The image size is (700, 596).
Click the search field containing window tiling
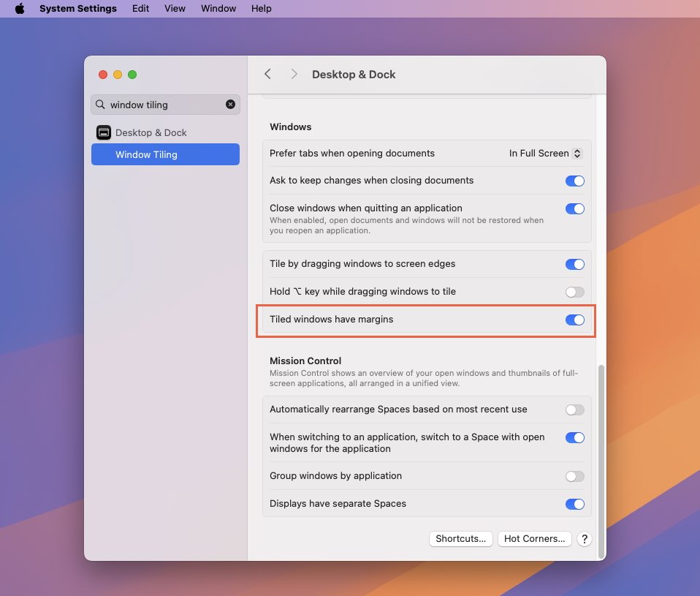[x=165, y=105]
